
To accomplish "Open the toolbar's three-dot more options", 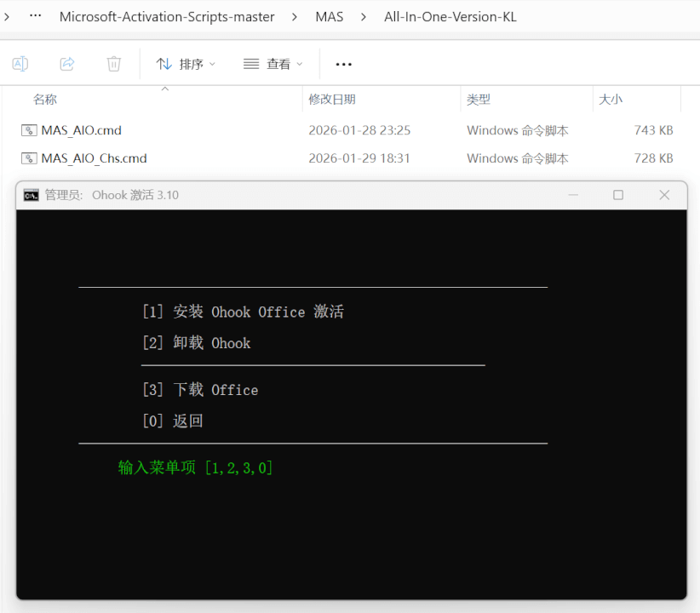I will point(343,64).
